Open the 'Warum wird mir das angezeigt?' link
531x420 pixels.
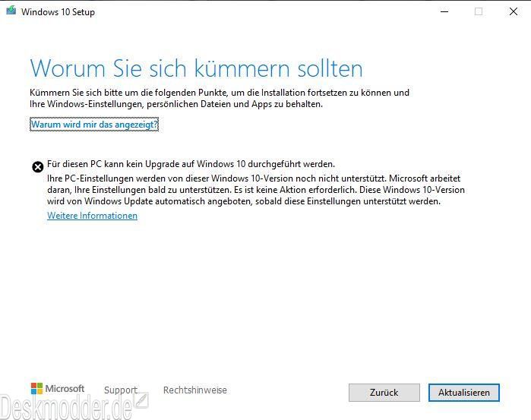[94, 125]
